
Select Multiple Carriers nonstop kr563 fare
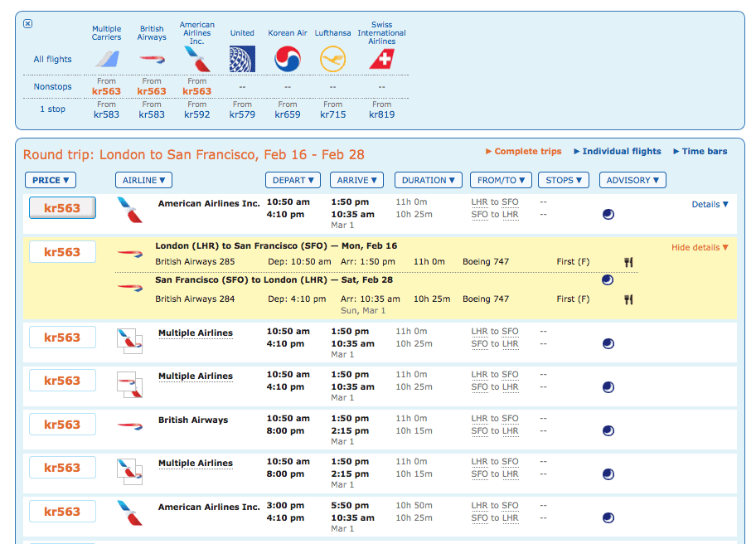107,91
